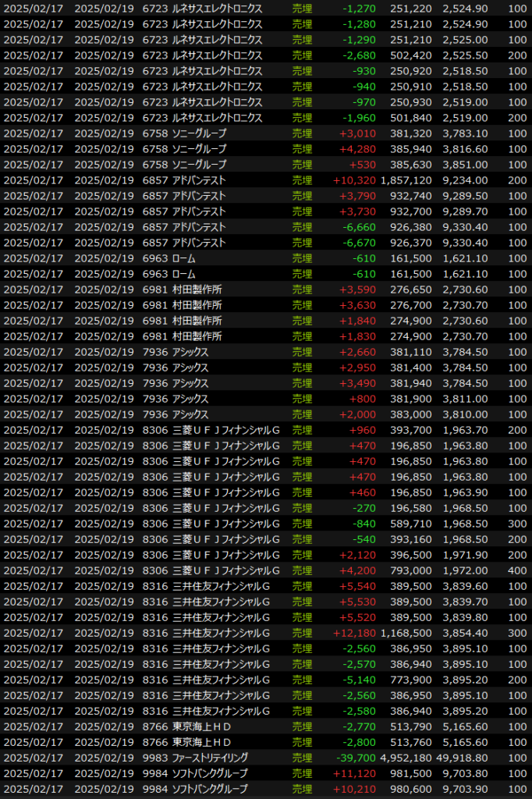Click the -39,700 loss value for ファーストリテイリング
The image size is (532, 799).
[353, 758]
